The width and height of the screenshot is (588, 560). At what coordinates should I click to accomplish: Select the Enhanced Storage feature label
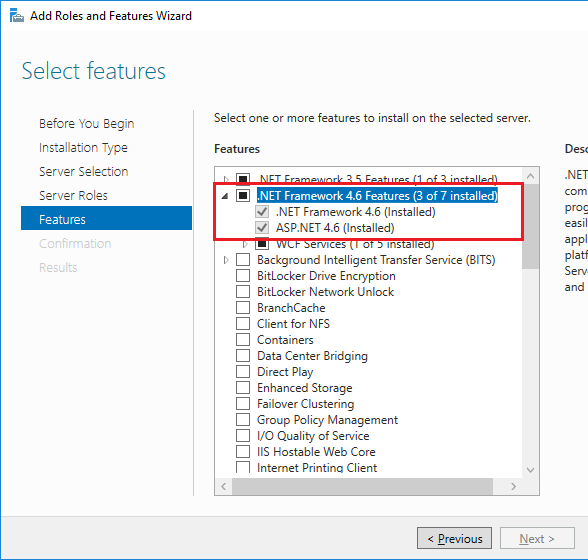(304, 388)
